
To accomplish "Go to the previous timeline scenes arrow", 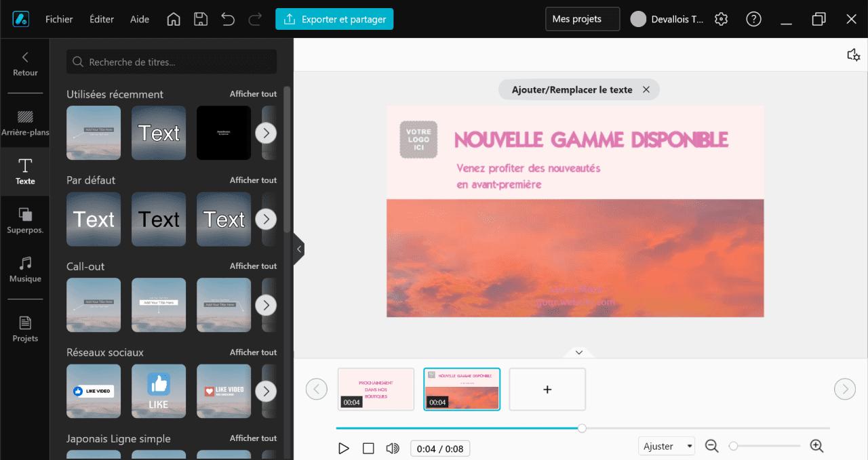I will [317, 389].
